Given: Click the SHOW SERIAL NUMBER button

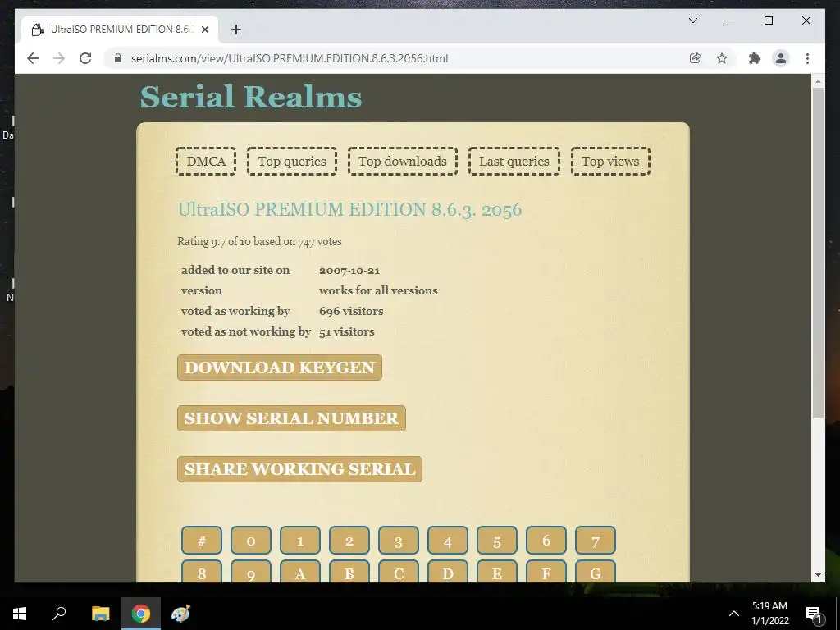Looking at the screenshot, I should 291,418.
